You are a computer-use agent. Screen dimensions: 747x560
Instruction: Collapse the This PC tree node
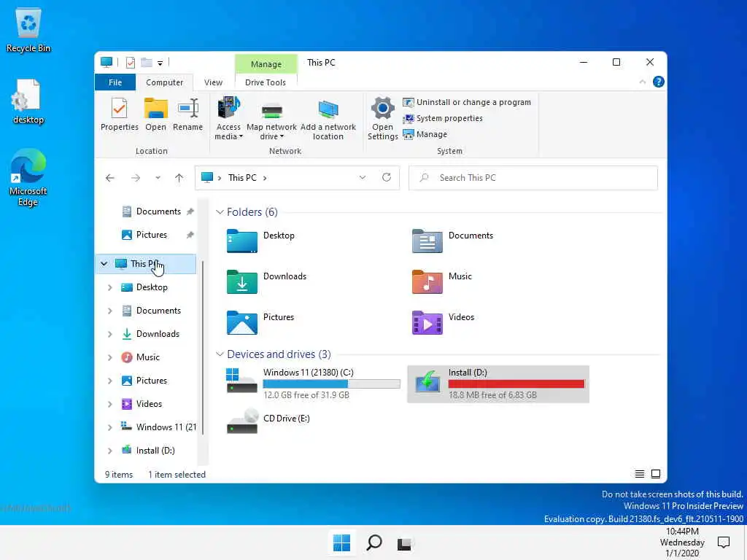[x=104, y=264]
